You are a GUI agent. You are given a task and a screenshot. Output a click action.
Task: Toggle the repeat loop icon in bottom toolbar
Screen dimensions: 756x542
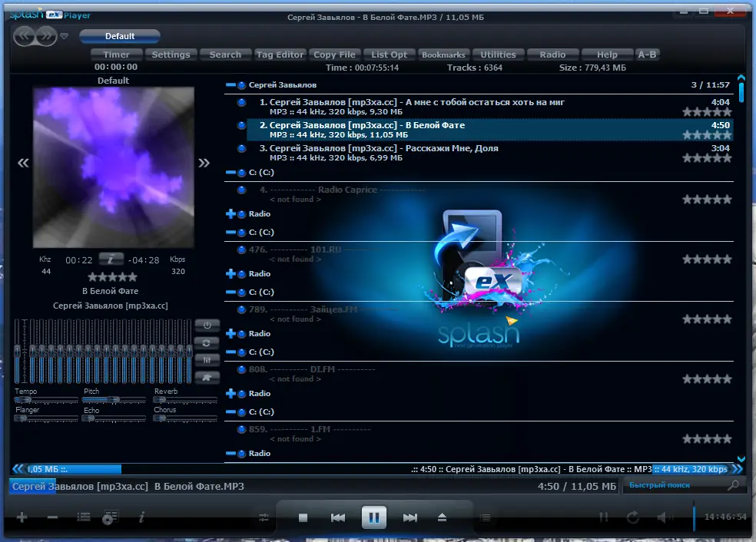coord(632,517)
